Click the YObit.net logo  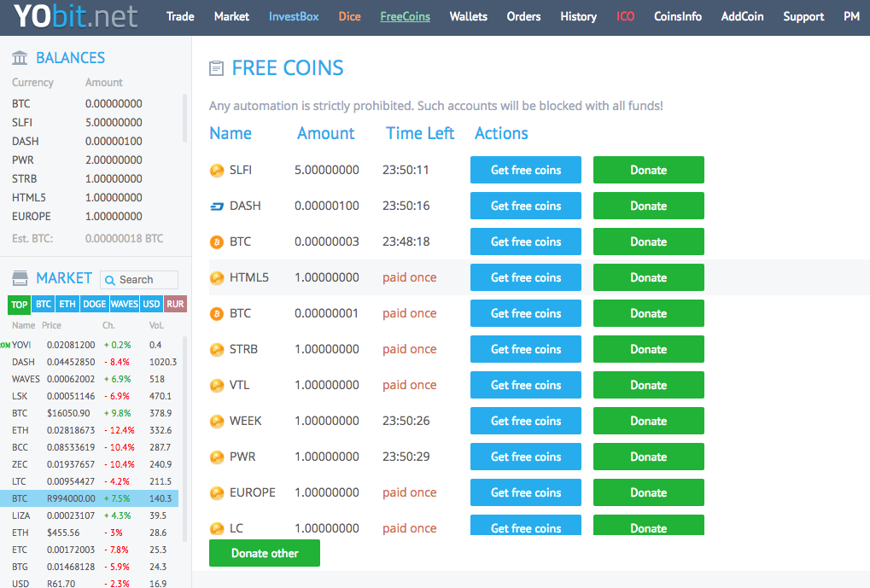click(75, 16)
